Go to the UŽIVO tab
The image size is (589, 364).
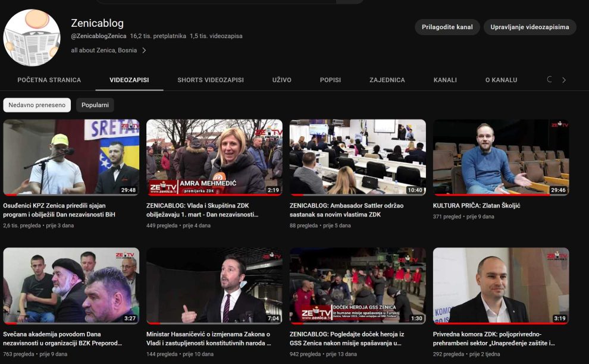[282, 80]
